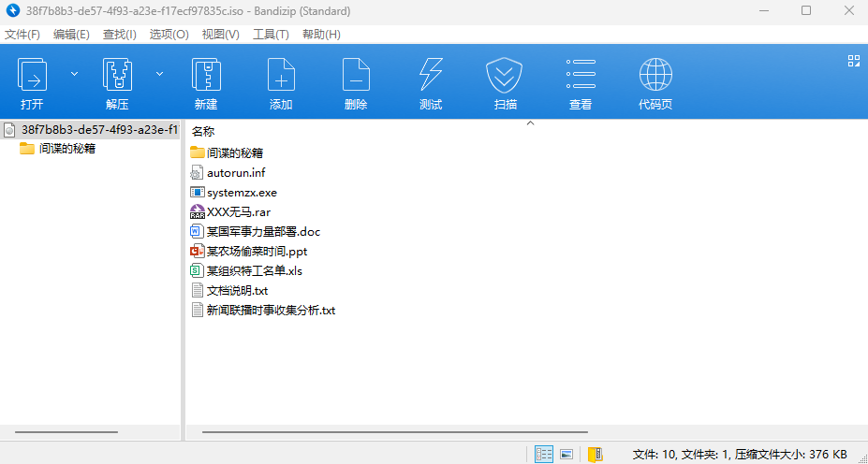Click the PowerPoint icon of 某农场偷菜时间.ppt
This screenshot has width=868, height=464.
(x=197, y=252)
